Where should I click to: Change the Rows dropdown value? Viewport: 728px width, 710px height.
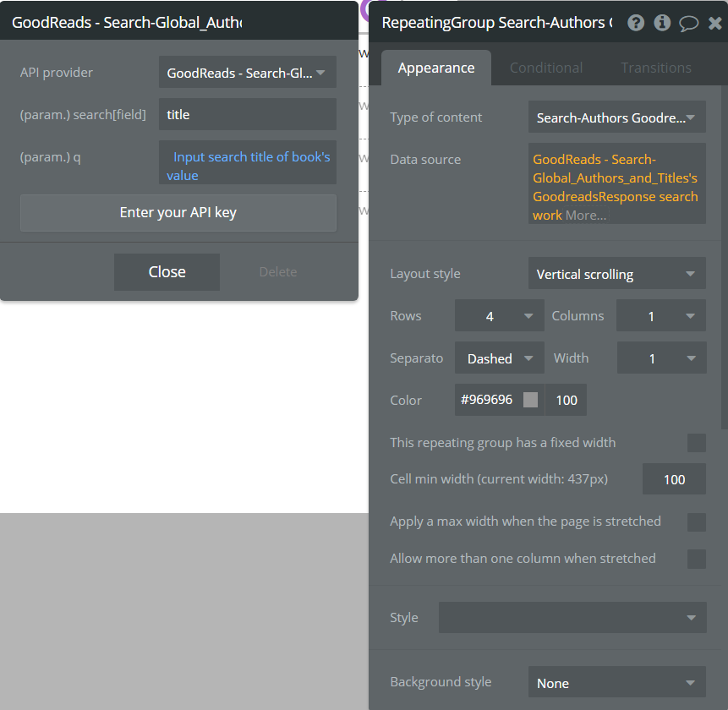pyautogui.click(x=499, y=316)
